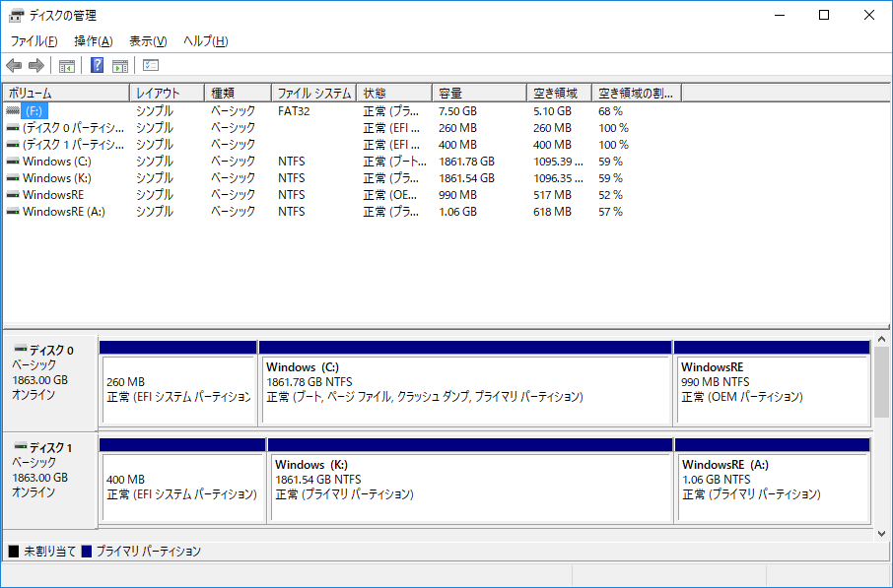Click the Disk Management app icon in title bar
This screenshot has height=588, width=893.
tap(17, 16)
